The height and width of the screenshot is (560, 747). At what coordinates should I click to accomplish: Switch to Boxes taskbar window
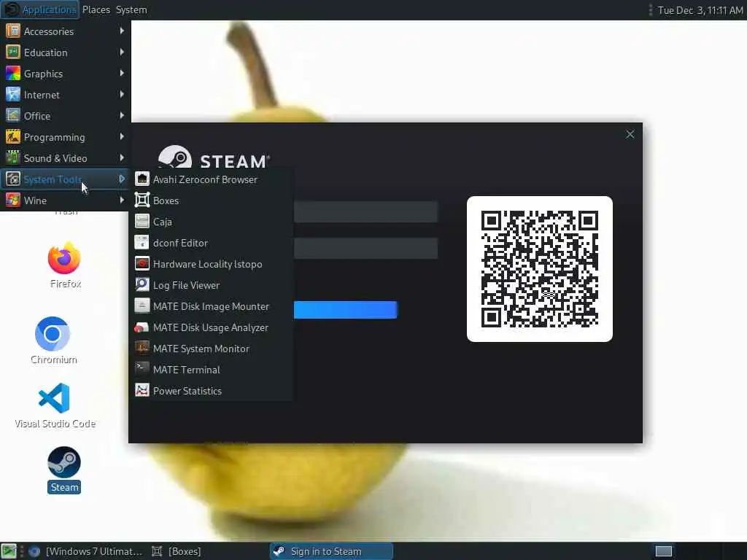(177, 551)
